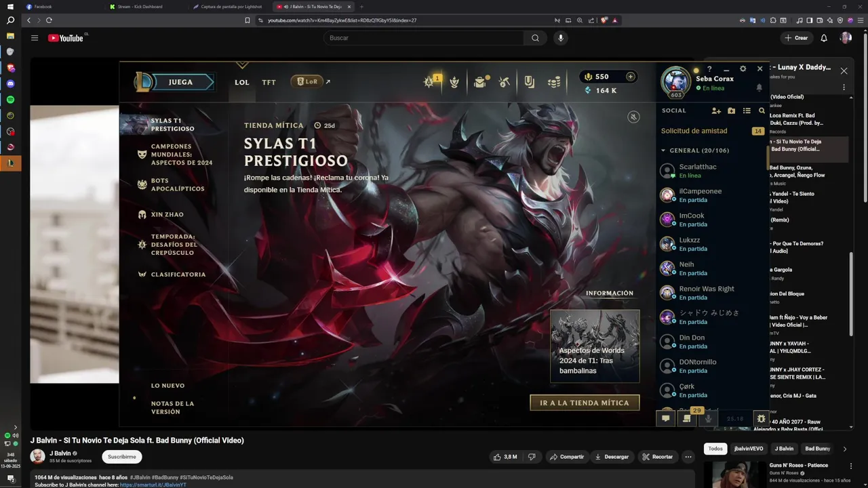Select Temporada: Desafíos del Crepúsculo item
The width and height of the screenshot is (868, 488).
pos(174,245)
